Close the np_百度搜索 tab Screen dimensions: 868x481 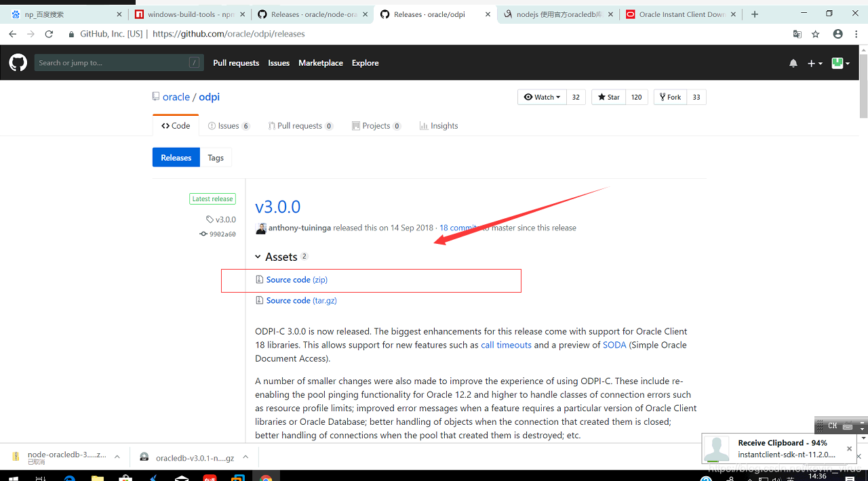pos(119,14)
